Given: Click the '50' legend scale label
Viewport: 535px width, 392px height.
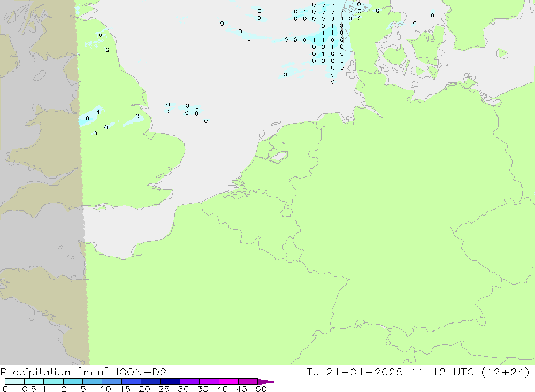Looking at the screenshot, I should [x=261, y=389].
